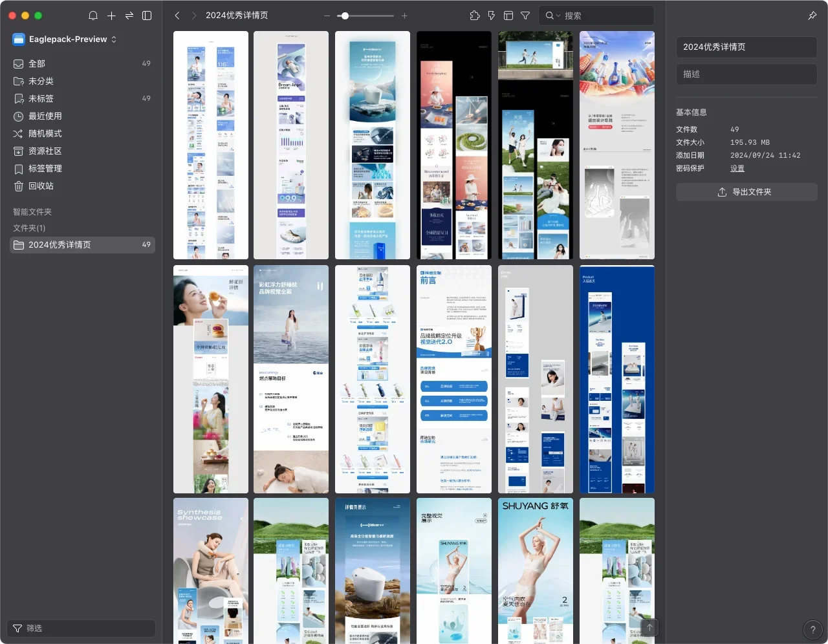This screenshot has height=644, width=828.
Task: Click the funnel filter icon in toolbar
Action: pos(525,16)
